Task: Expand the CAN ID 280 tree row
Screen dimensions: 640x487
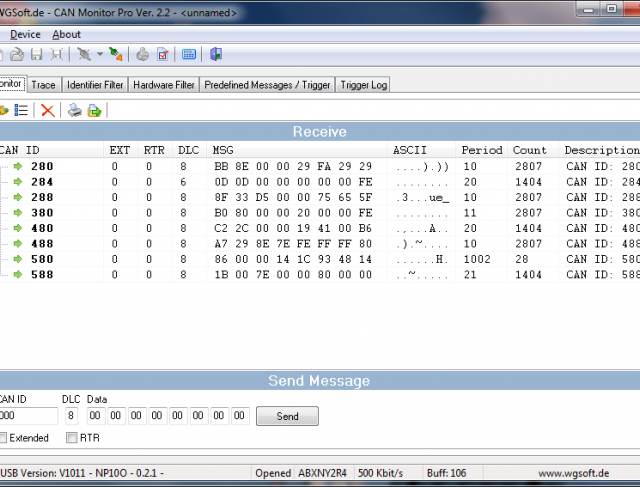Action: coord(4,166)
